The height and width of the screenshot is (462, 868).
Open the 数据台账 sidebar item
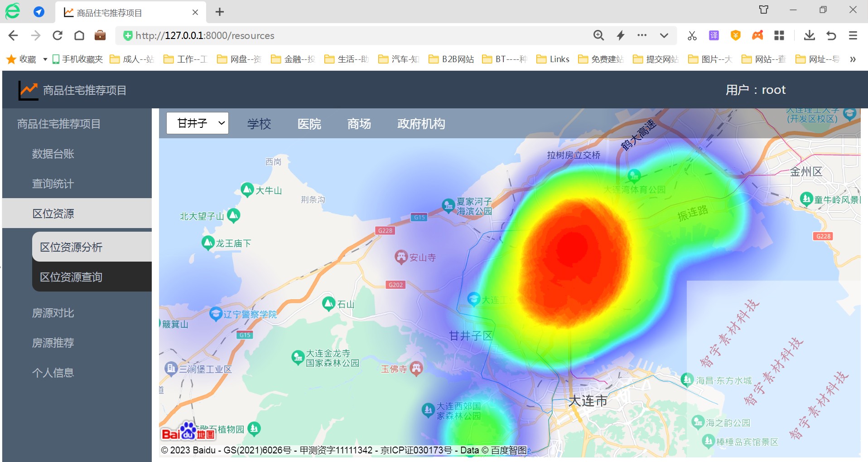click(53, 154)
